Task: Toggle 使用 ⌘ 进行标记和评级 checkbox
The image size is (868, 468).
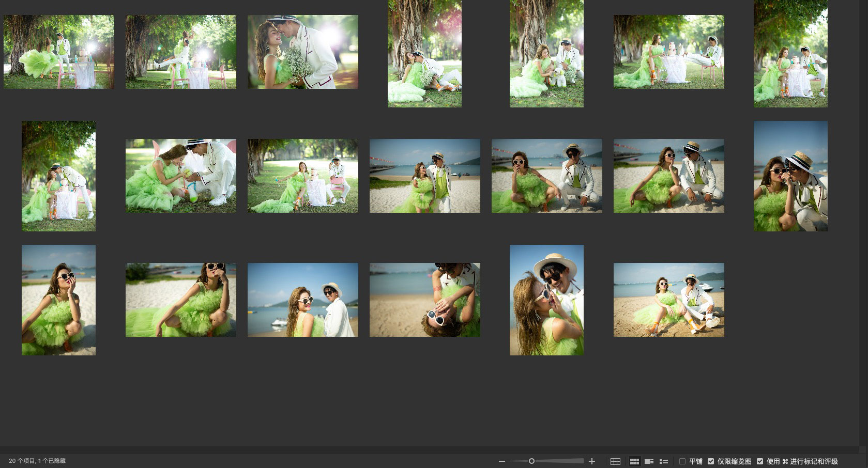Action: (x=760, y=461)
